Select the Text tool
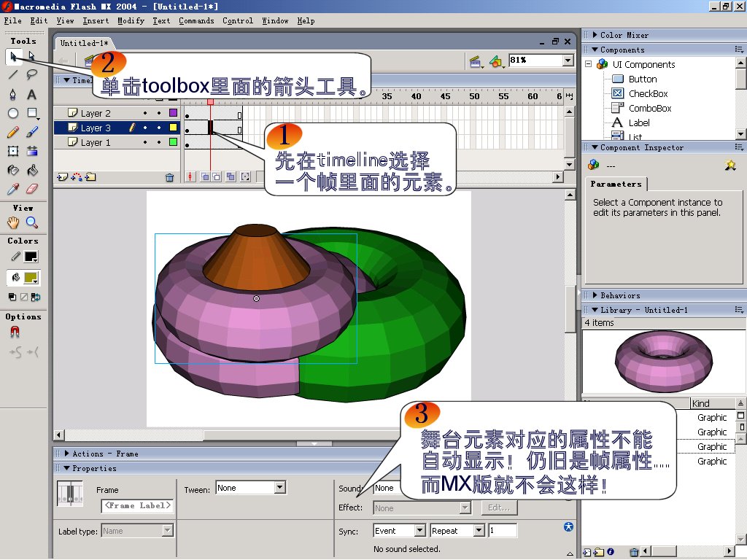 click(x=32, y=94)
